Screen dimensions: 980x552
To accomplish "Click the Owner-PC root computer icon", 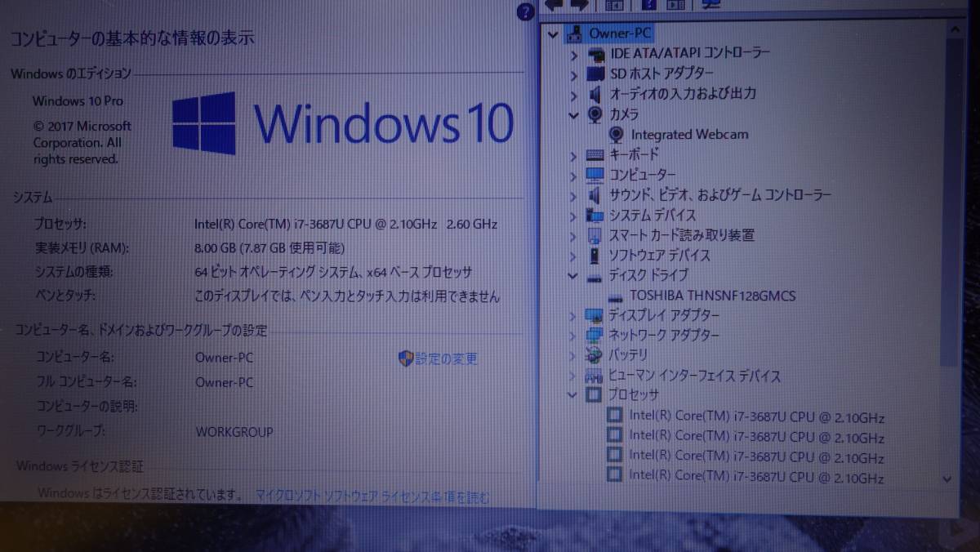I will coord(575,33).
